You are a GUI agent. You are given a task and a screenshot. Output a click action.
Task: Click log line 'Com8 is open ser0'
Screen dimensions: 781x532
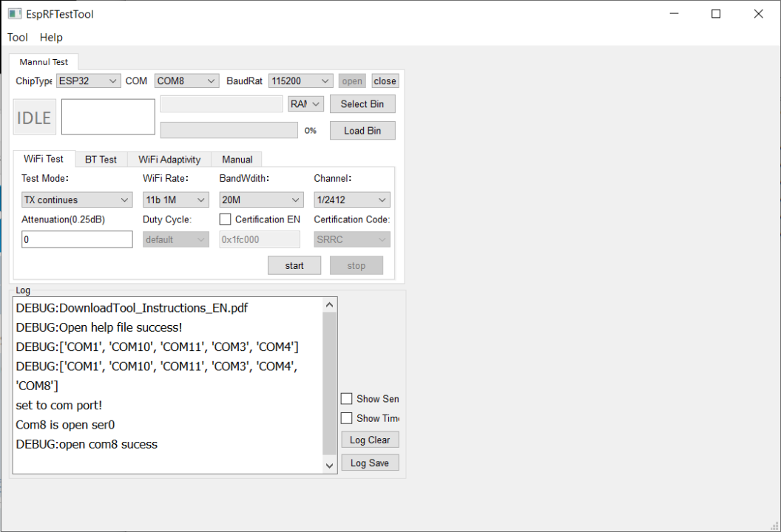tap(65, 425)
